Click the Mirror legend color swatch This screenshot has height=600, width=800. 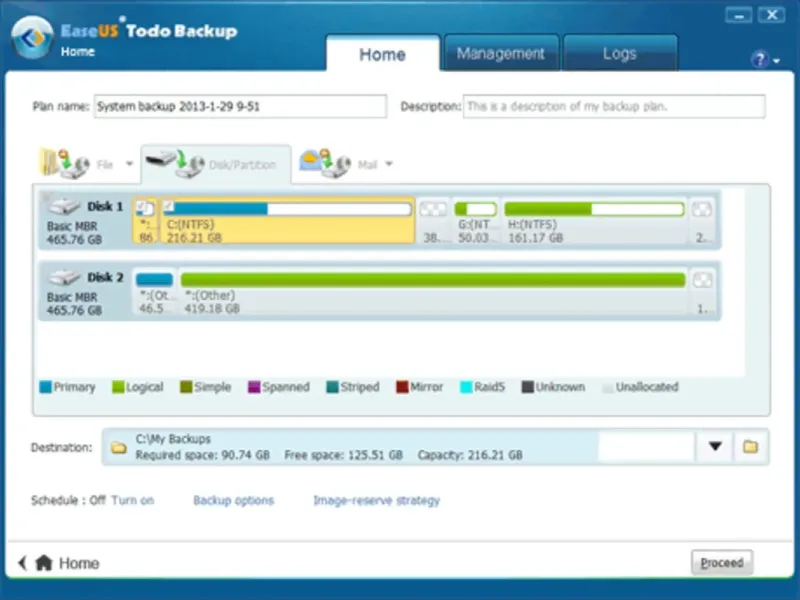402,387
